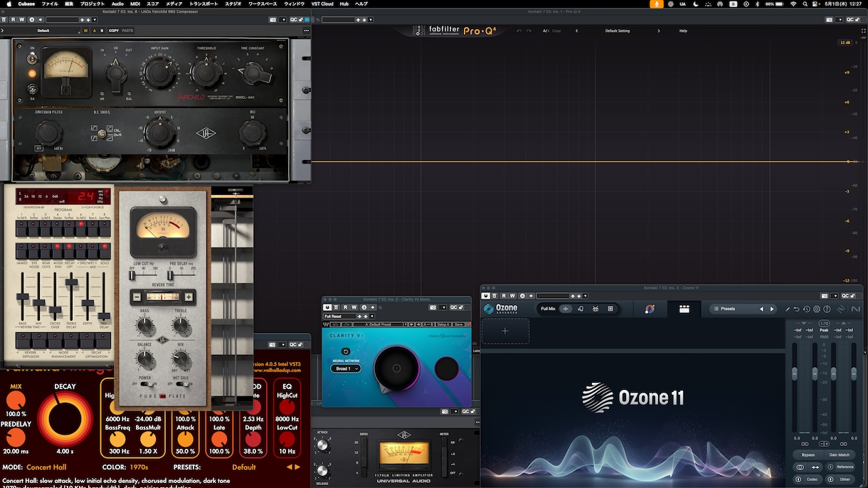Increase reverb time plus button on Pure Plate
Viewport: 868px width, 488px height.
[189, 297]
